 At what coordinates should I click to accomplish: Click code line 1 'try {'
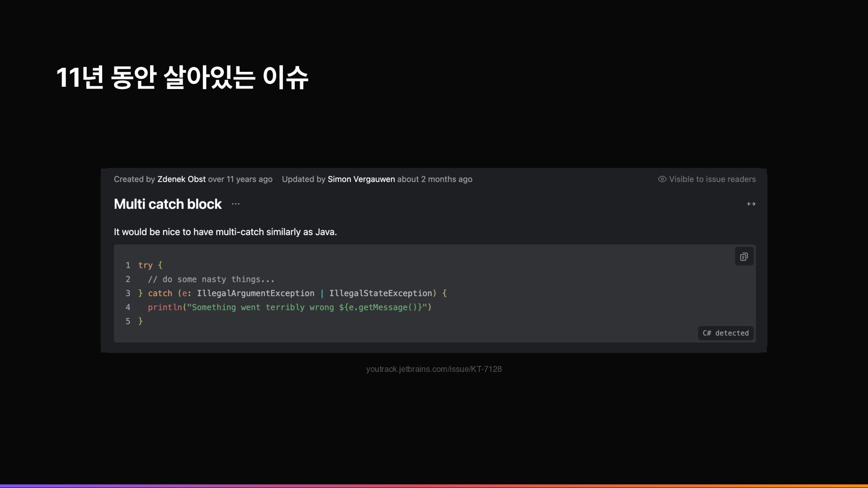150,265
